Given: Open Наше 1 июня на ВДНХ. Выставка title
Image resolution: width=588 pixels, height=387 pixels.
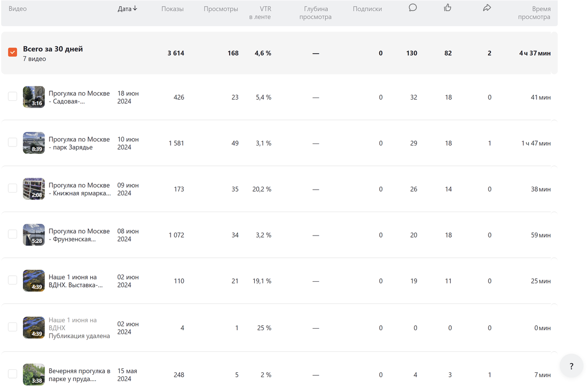Looking at the screenshot, I should 75,281.
